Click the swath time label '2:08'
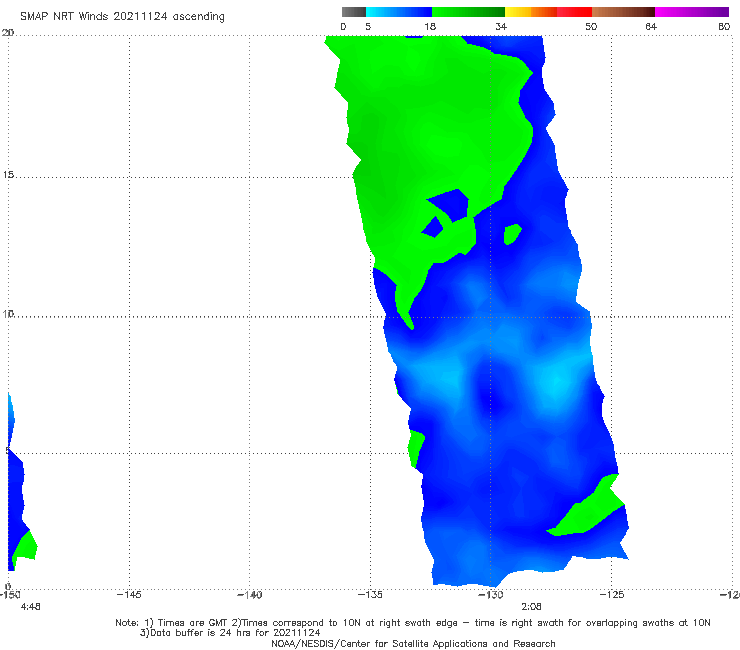 (x=531, y=607)
